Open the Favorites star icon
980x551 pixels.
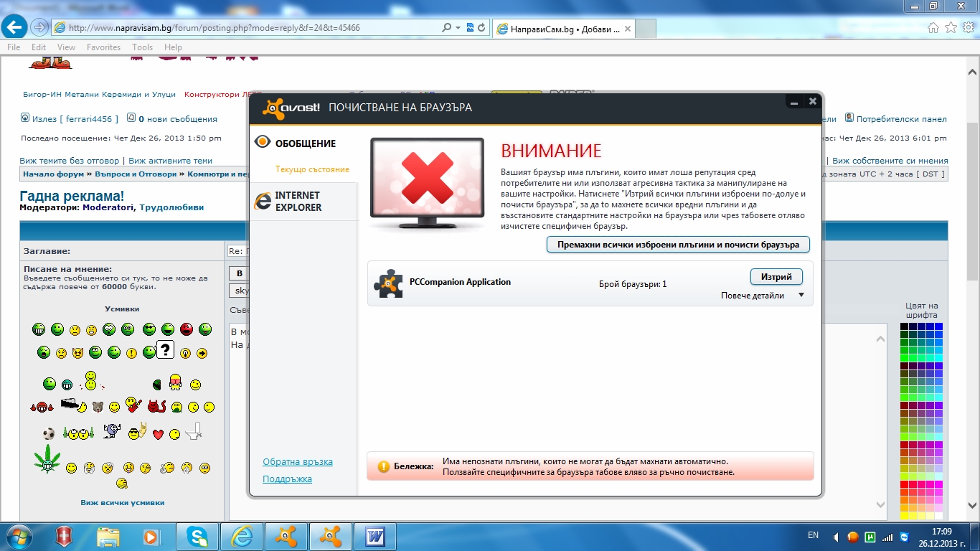tap(951, 28)
